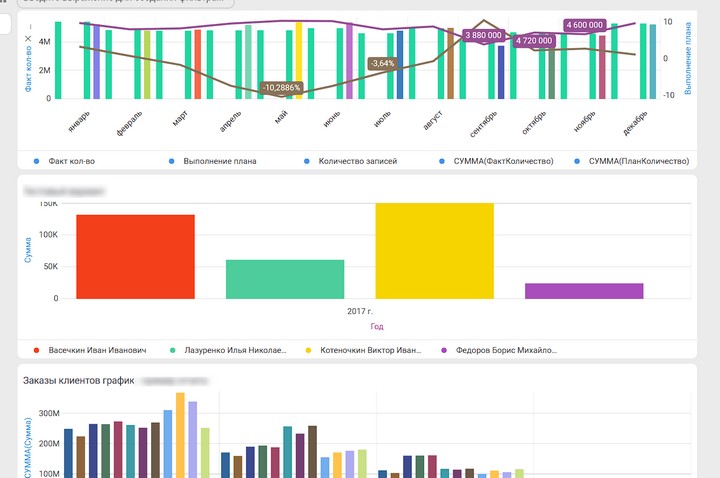This screenshot has height=478, width=720.
Task: Select the 3 880 000 data label
Action: tap(483, 35)
